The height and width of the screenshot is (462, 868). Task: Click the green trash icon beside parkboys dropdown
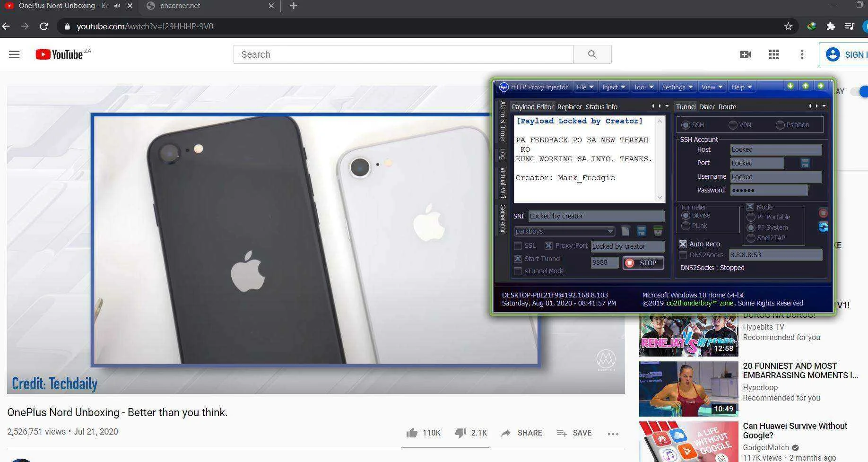[x=658, y=231]
